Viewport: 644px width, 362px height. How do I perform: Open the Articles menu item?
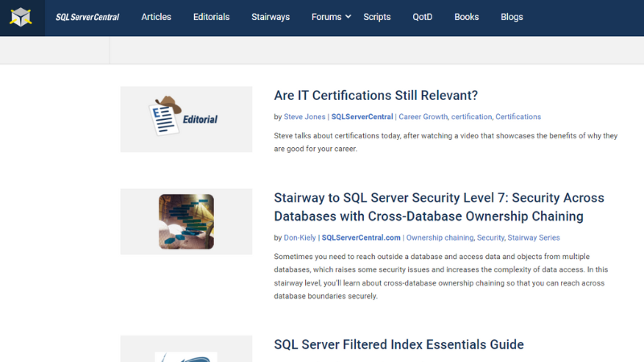click(156, 17)
